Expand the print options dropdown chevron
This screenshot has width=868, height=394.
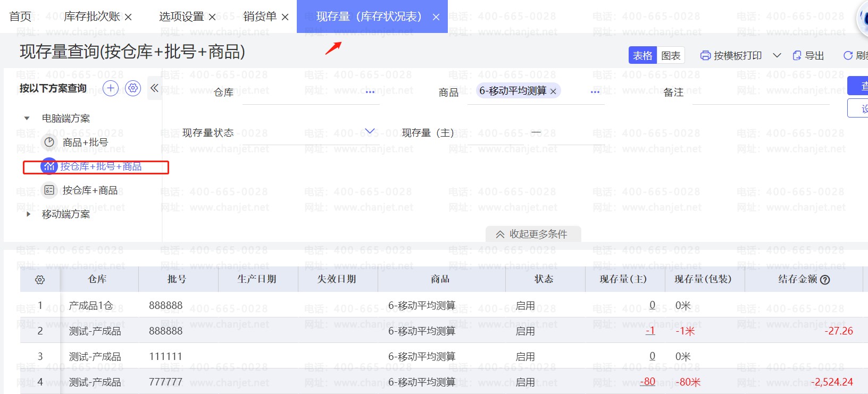pyautogui.click(x=777, y=55)
